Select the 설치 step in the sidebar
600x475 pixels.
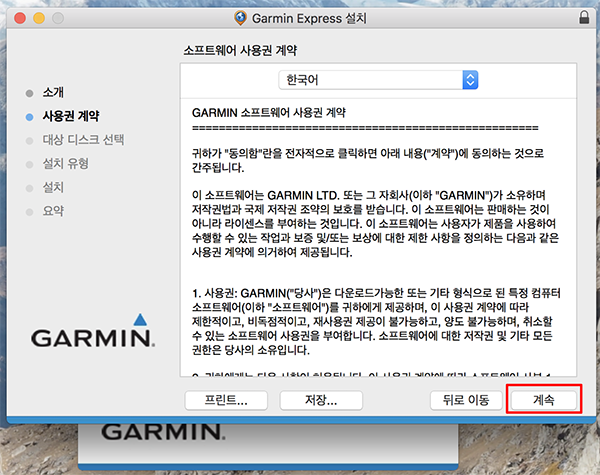click(x=53, y=187)
